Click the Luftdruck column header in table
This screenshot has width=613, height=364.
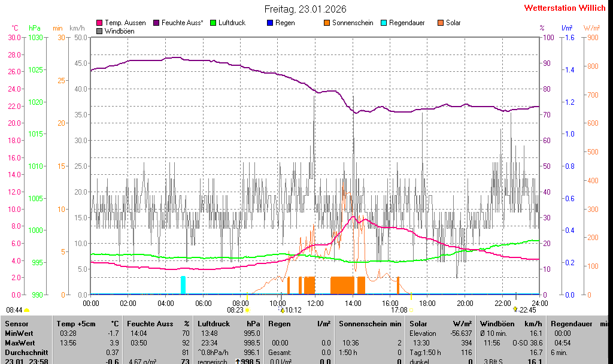(213, 324)
